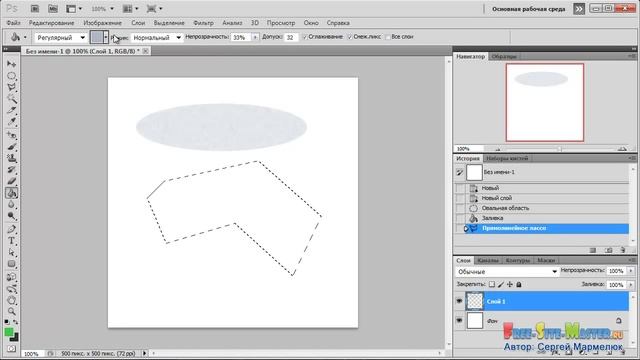Create new snapshot in History panel
Screen dimensions: 640x360
point(609,250)
